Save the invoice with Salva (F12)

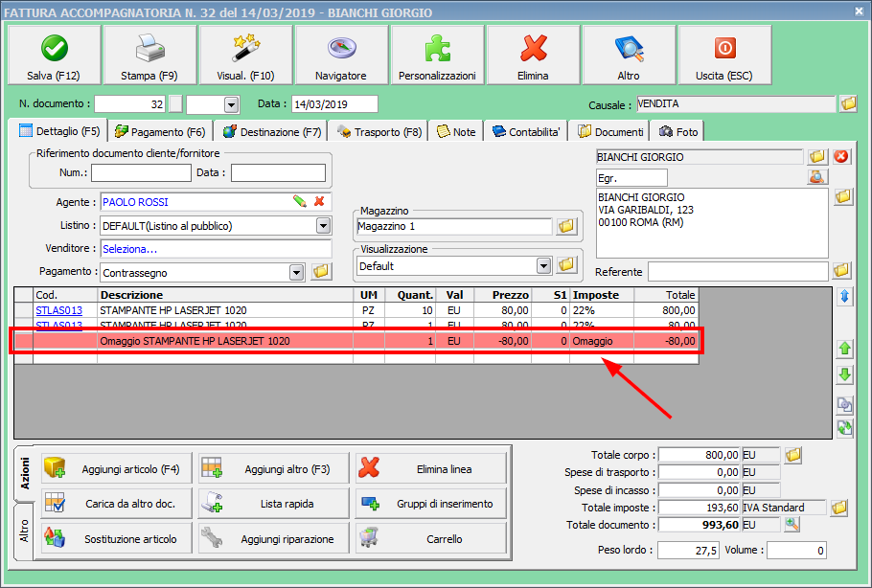54,55
